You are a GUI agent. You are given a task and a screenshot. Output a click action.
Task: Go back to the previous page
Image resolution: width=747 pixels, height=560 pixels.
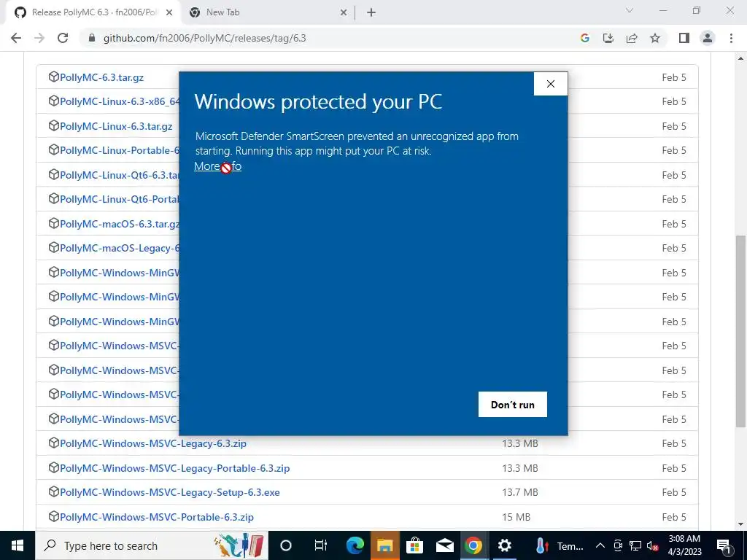[x=16, y=38]
